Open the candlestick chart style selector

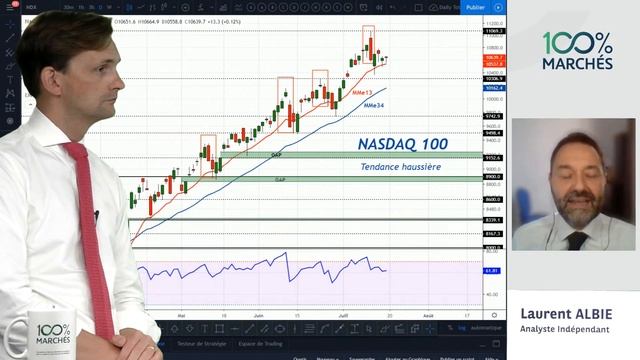pos(129,7)
